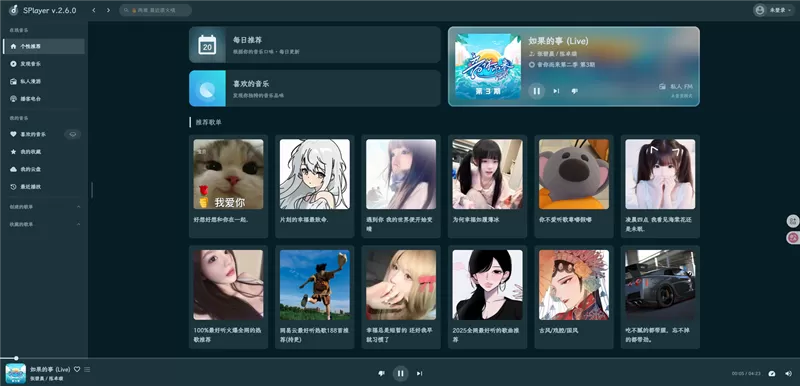
Task: Mute with the volume speaker icon
Action: click(788, 374)
